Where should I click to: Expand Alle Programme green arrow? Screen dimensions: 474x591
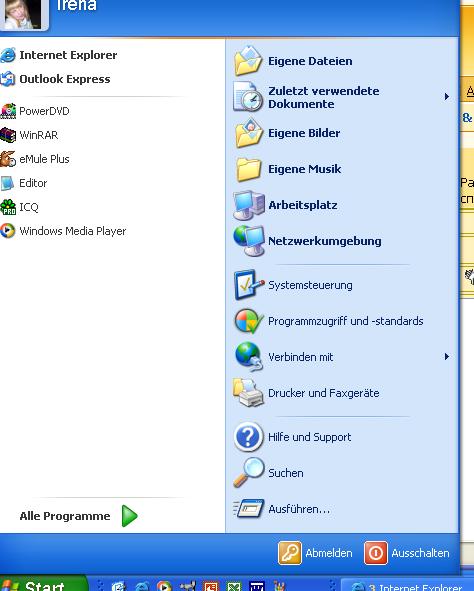130,516
